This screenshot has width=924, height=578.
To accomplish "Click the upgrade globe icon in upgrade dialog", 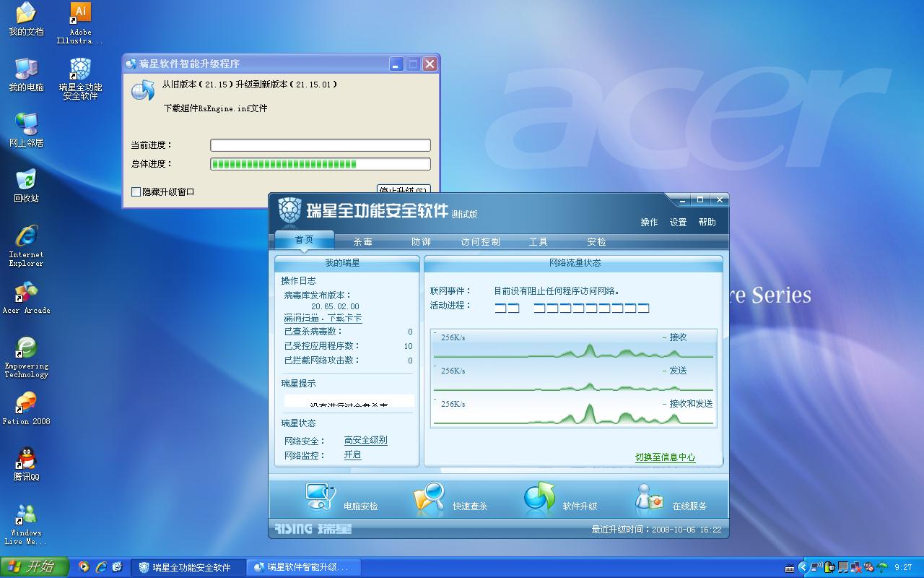I will (x=143, y=90).
